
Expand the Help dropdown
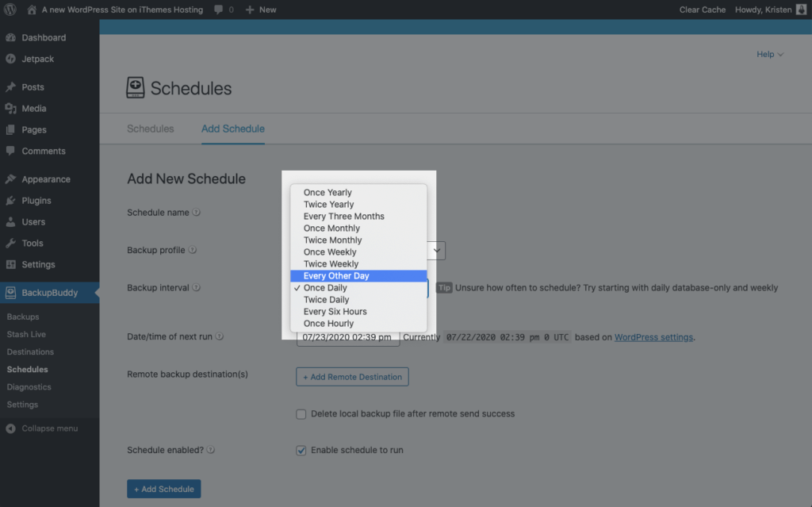point(770,54)
